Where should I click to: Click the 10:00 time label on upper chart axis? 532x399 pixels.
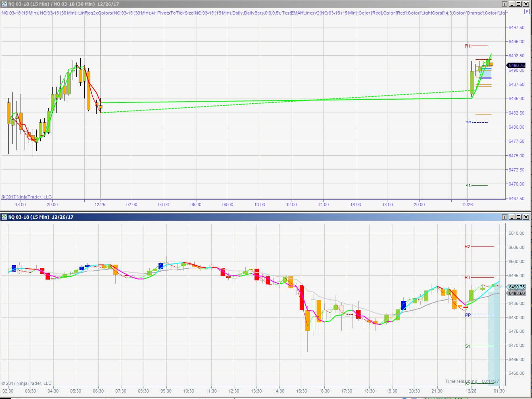point(260,205)
